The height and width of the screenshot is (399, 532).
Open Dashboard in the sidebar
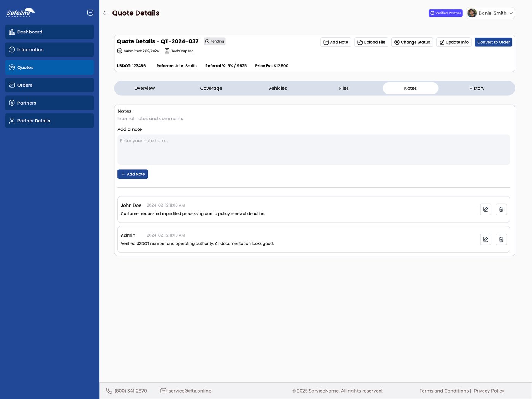click(x=49, y=32)
